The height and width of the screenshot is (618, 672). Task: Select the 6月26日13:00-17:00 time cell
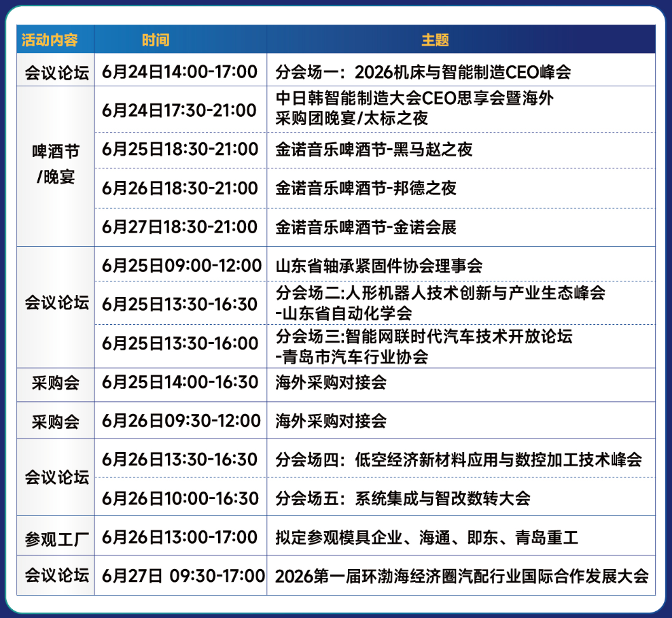pyautogui.click(x=181, y=536)
